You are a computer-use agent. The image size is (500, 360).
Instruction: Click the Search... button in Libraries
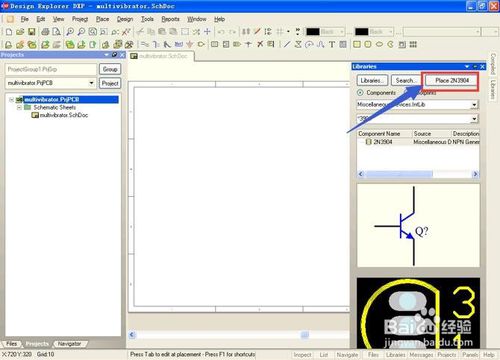coord(406,80)
